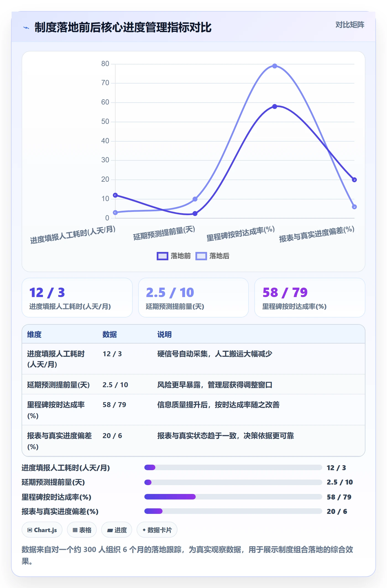Select the 进度 tag chip
387x588 pixels.
tap(117, 530)
